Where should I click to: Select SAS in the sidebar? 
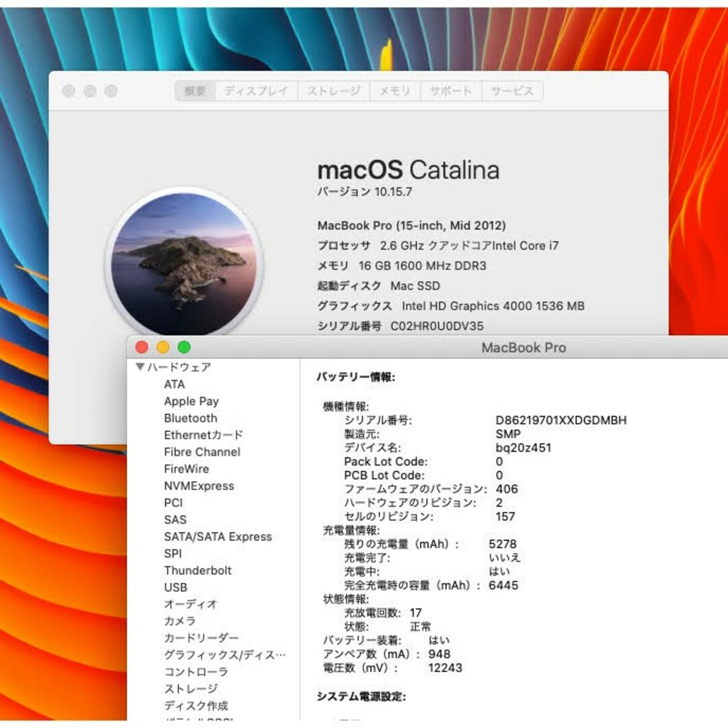[x=175, y=520]
